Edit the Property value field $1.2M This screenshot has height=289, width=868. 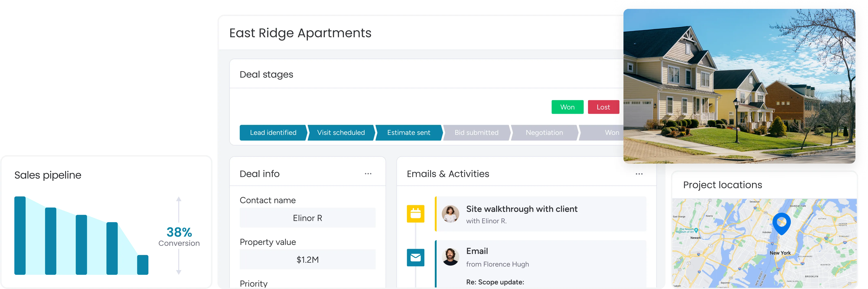pyautogui.click(x=308, y=259)
